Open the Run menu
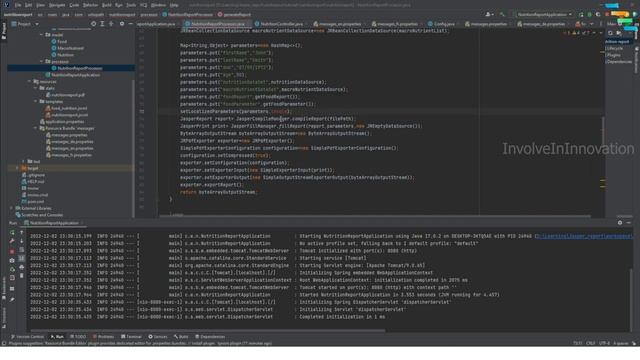This screenshot has height=360, width=640. tap(119, 5)
